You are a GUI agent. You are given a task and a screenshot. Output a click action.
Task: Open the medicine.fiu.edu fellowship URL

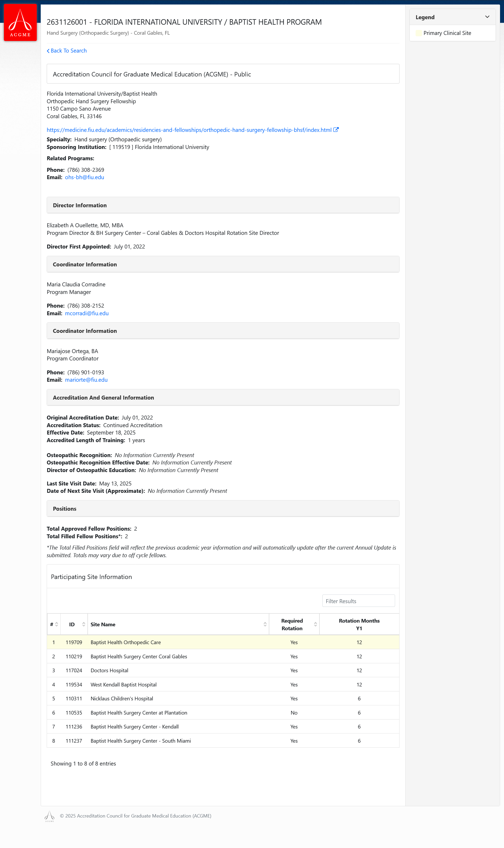tap(189, 130)
